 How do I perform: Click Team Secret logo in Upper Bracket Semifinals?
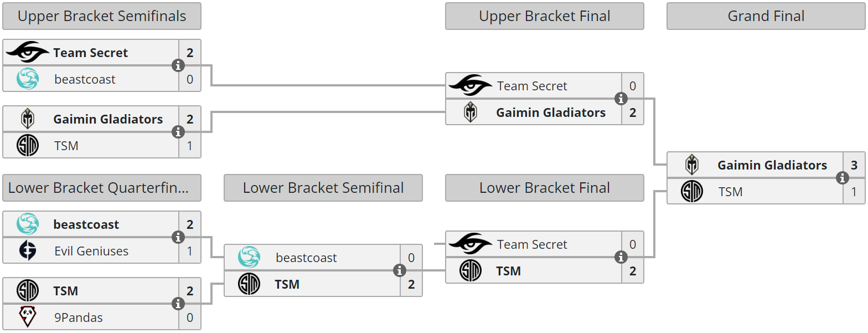click(28, 53)
